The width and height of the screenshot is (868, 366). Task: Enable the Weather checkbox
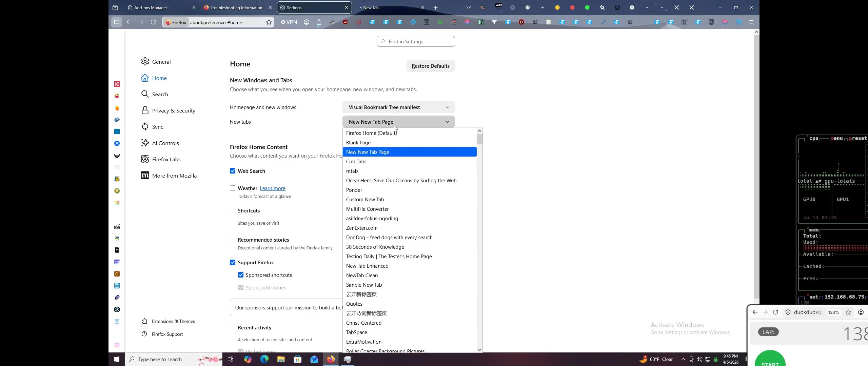(x=233, y=188)
